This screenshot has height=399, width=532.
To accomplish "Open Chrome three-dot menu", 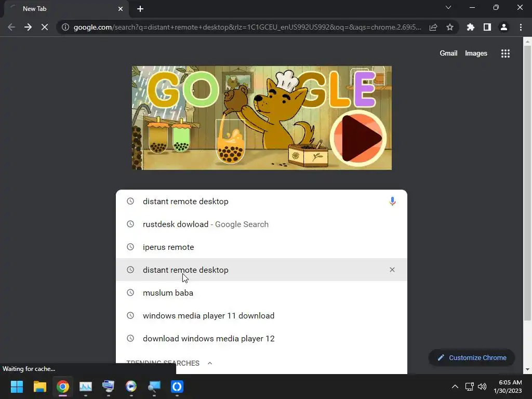I will pyautogui.click(x=521, y=27).
